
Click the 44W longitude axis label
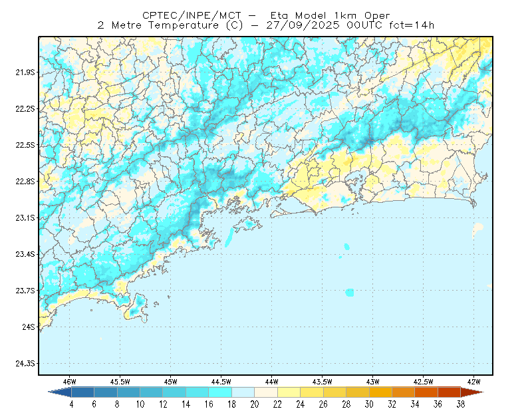pos(271,382)
